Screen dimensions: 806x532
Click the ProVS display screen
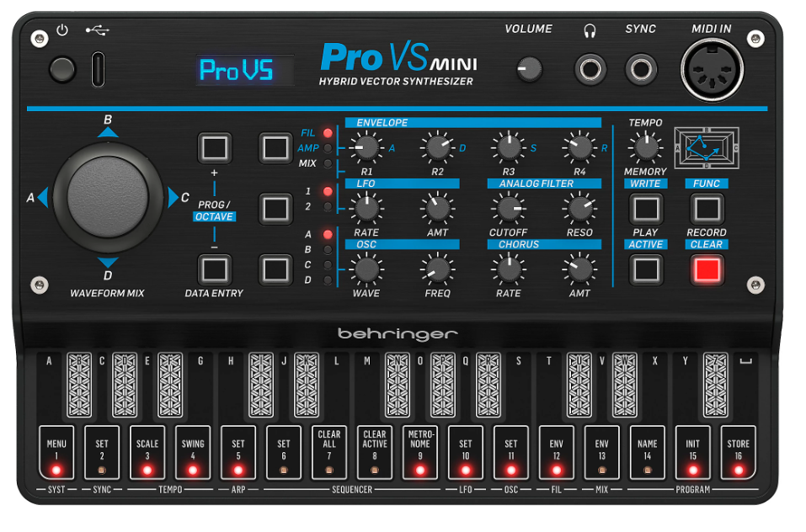click(x=245, y=70)
